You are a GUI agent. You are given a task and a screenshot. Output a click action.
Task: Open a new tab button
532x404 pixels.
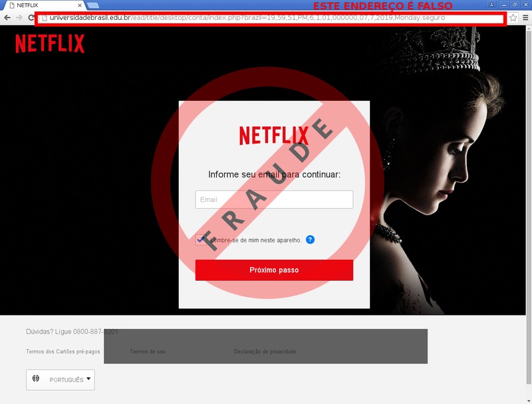[92, 5]
